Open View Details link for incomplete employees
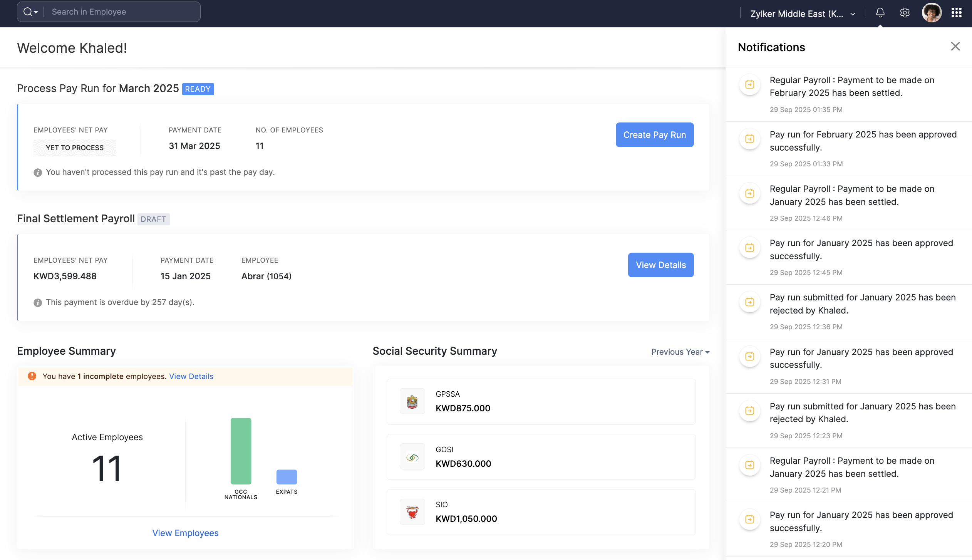Screen dimensions: 972x560 click(x=191, y=376)
